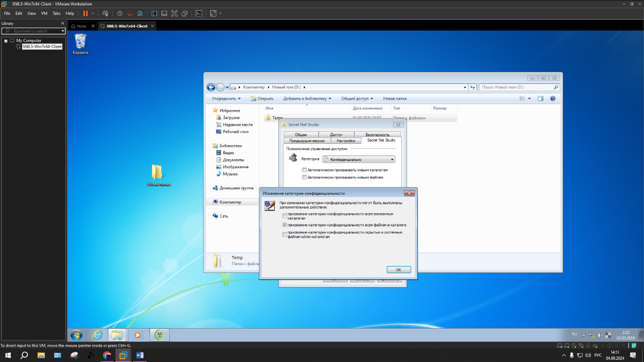Open Windows Media Player on the guest taskbar
644x362 pixels.
pos(138,335)
